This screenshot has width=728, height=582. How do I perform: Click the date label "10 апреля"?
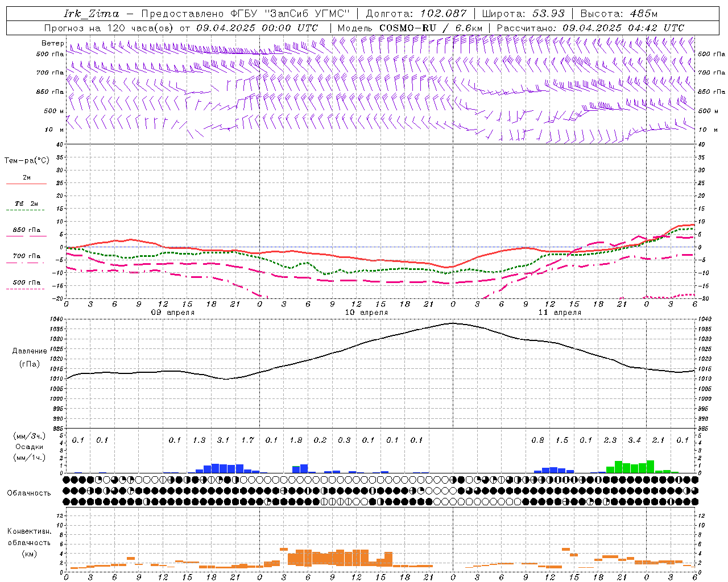[x=366, y=313]
